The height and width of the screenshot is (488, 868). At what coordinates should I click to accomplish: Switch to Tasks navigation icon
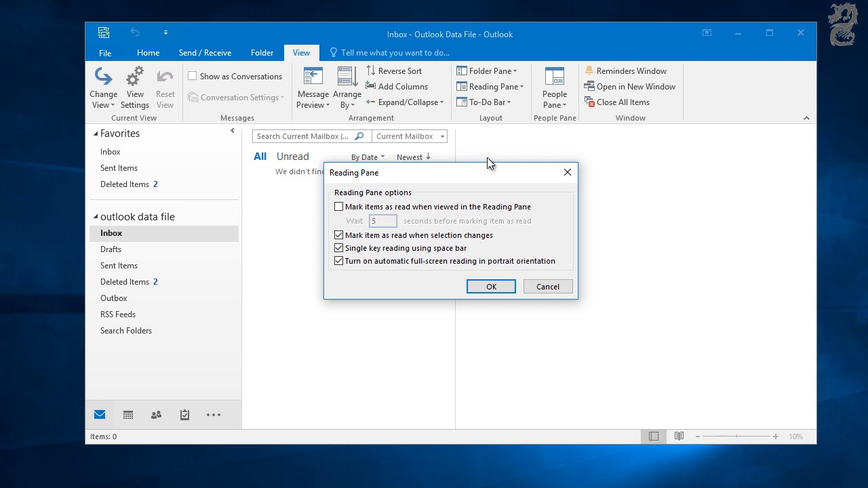(x=184, y=415)
